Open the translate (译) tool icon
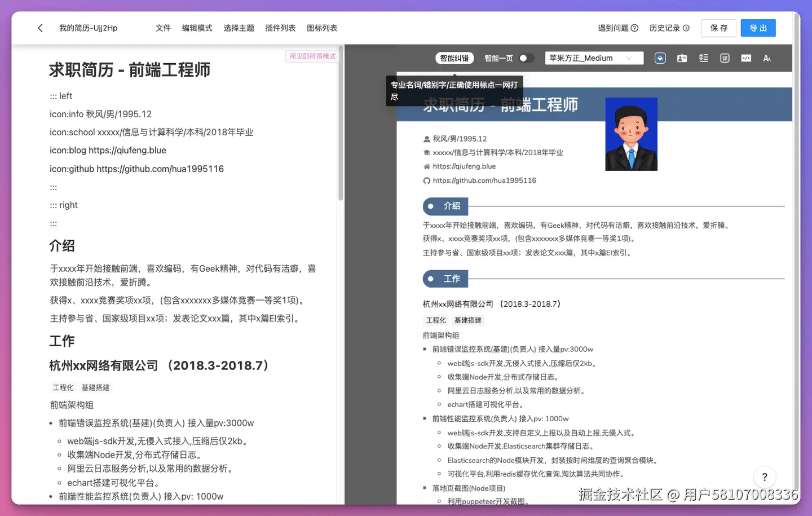Image resolution: width=812 pixels, height=516 pixels. (x=725, y=58)
